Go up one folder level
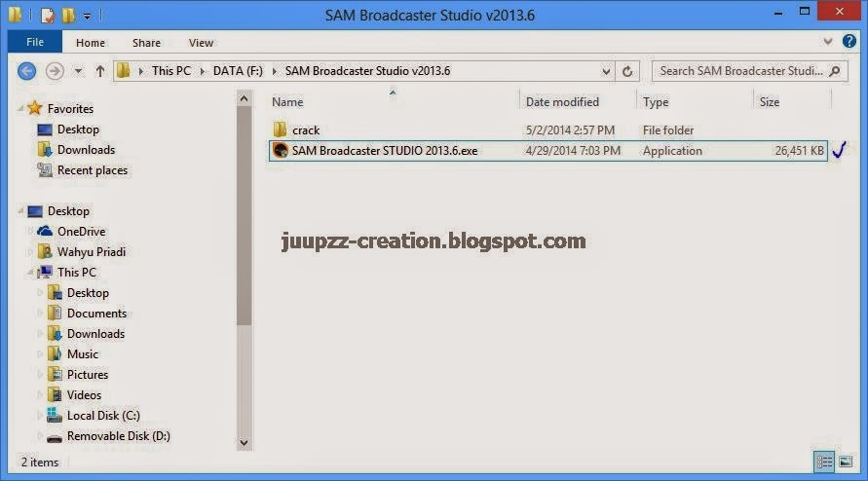The width and height of the screenshot is (868, 481). click(x=99, y=71)
